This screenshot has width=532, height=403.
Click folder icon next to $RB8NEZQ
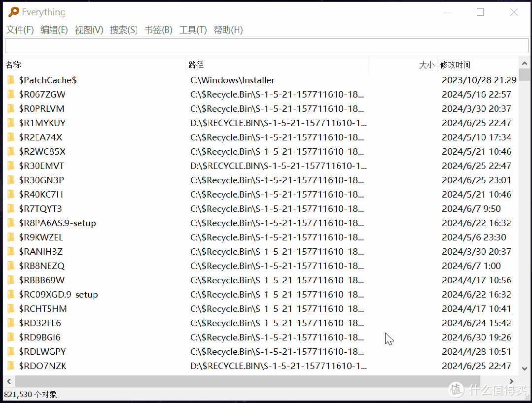[x=11, y=266]
